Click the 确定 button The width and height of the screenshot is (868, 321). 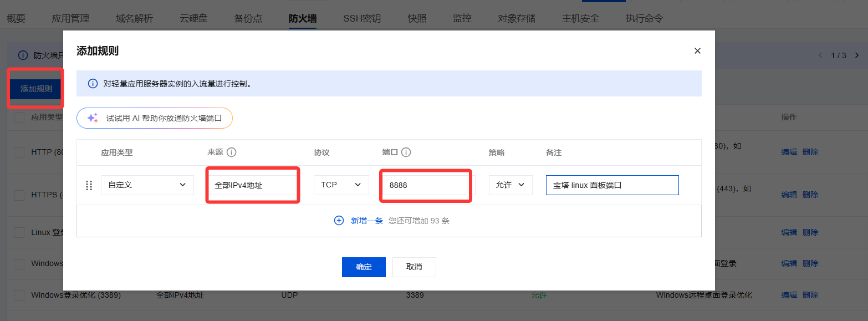(364, 267)
